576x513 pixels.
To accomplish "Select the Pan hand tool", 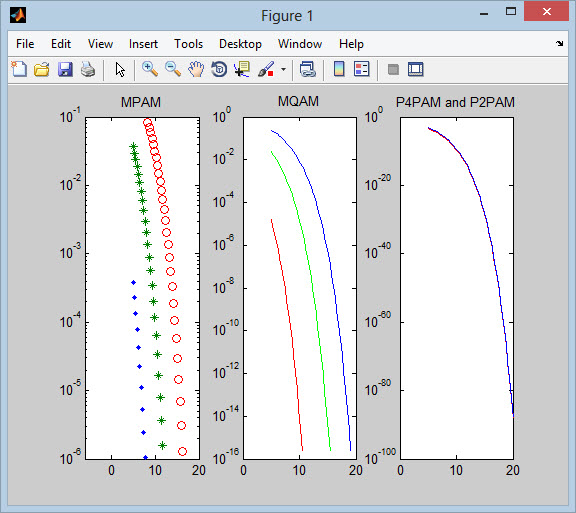I will (196, 69).
